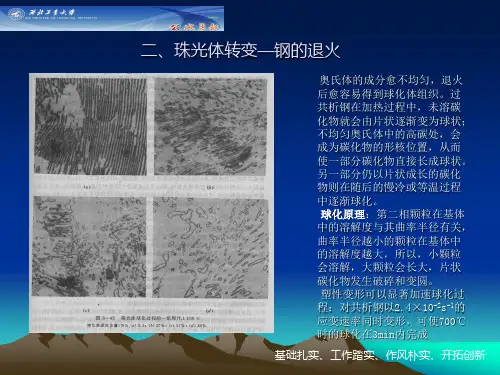Viewport: 500px width, 375px height.
Task: Click the line containing strain rate 2.4×10
Action: click(391, 308)
